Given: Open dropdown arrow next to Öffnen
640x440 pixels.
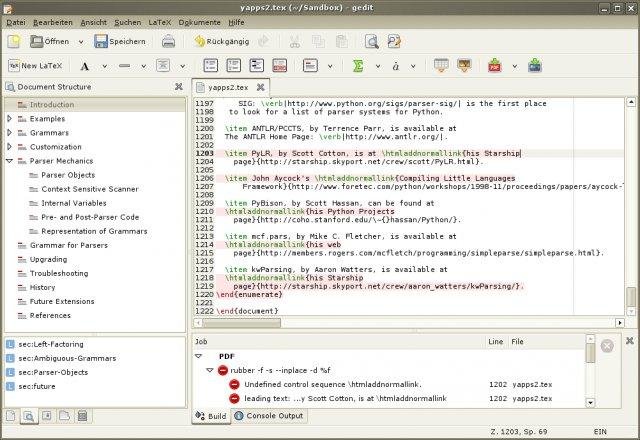Looking at the screenshot, I should pyautogui.click(x=80, y=41).
